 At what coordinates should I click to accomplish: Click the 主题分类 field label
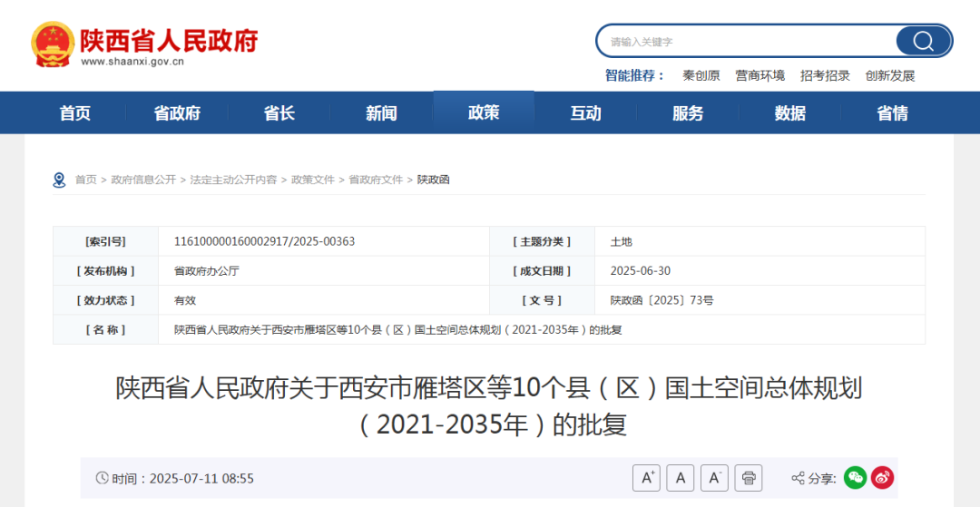click(542, 241)
